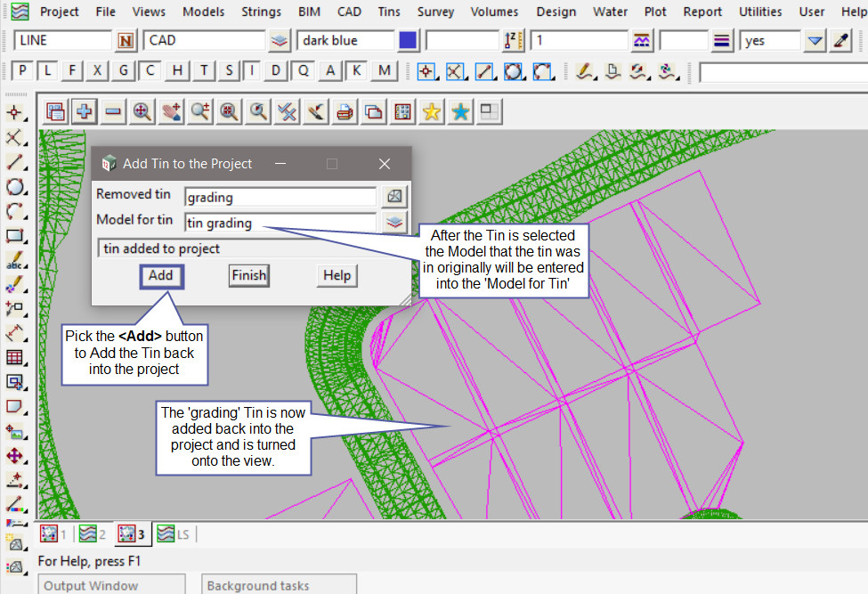Toggle the G snap button

click(x=125, y=71)
